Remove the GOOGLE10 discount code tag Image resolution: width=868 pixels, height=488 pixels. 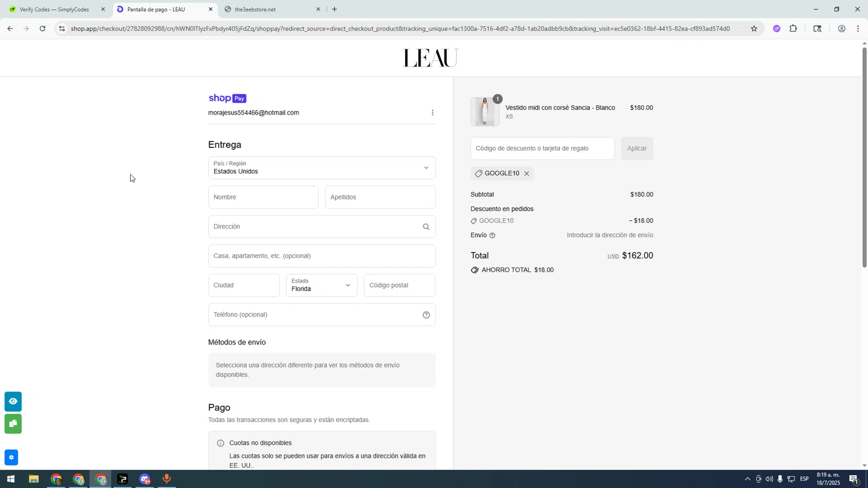point(527,173)
